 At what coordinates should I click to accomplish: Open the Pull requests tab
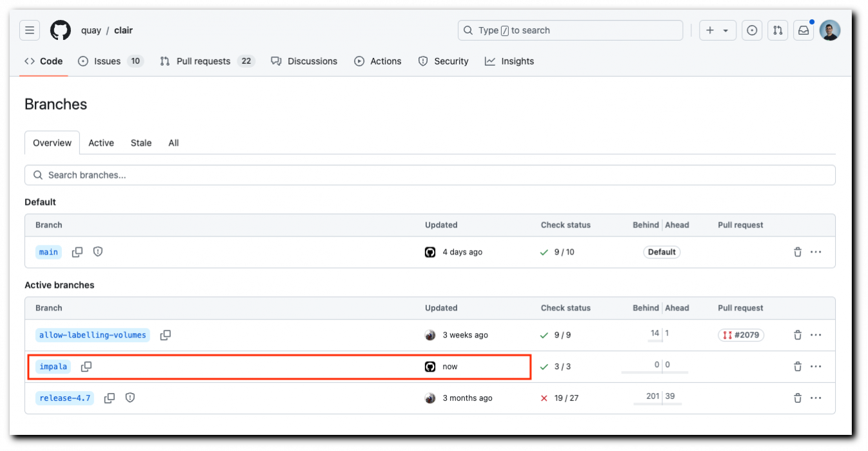tap(207, 61)
